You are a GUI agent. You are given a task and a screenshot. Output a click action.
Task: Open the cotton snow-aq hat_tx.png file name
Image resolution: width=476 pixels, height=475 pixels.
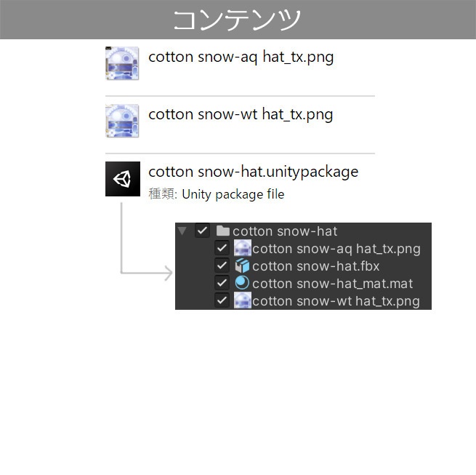(x=241, y=57)
